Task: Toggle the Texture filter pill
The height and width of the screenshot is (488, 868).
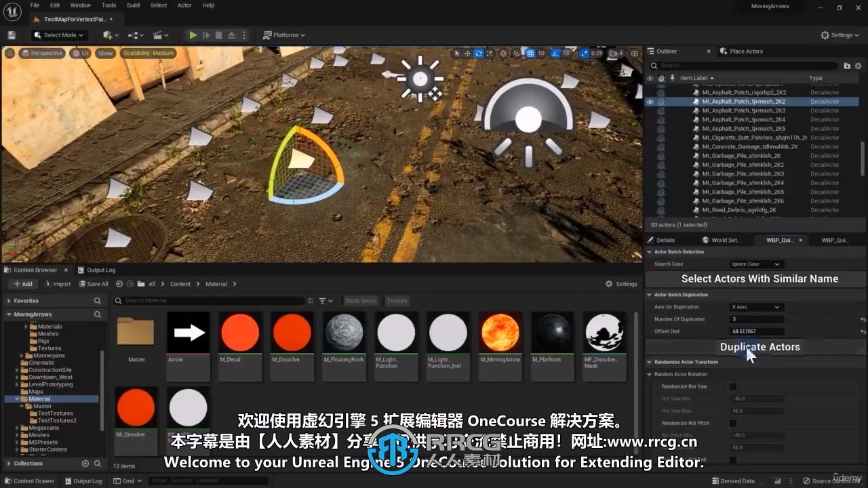Action: click(397, 301)
